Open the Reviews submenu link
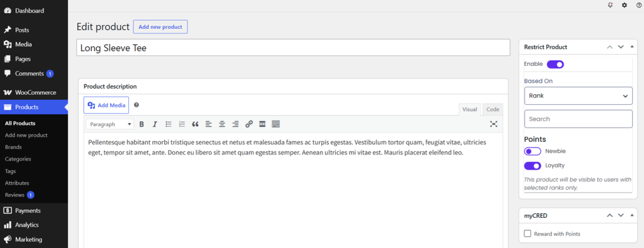The image size is (644, 248). coord(15,195)
